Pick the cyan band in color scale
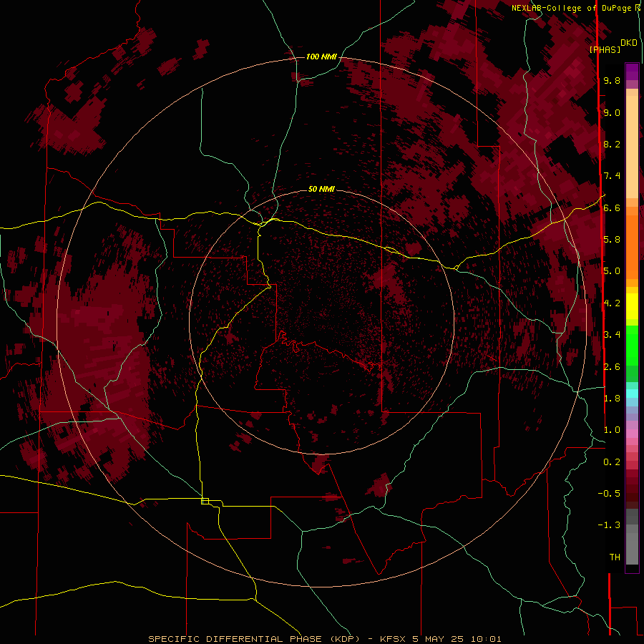Image resolution: width=644 pixels, height=644 pixels. click(x=632, y=394)
